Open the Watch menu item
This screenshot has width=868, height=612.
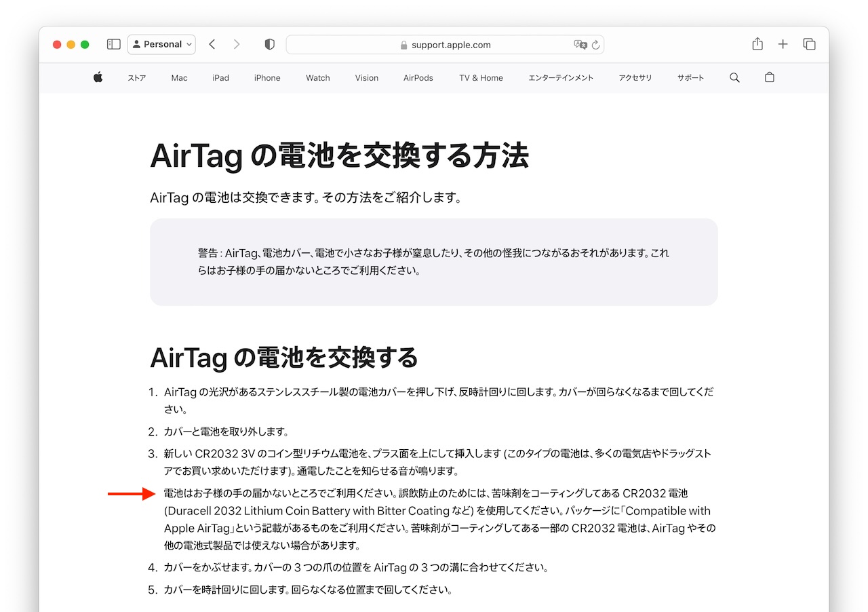click(x=318, y=78)
